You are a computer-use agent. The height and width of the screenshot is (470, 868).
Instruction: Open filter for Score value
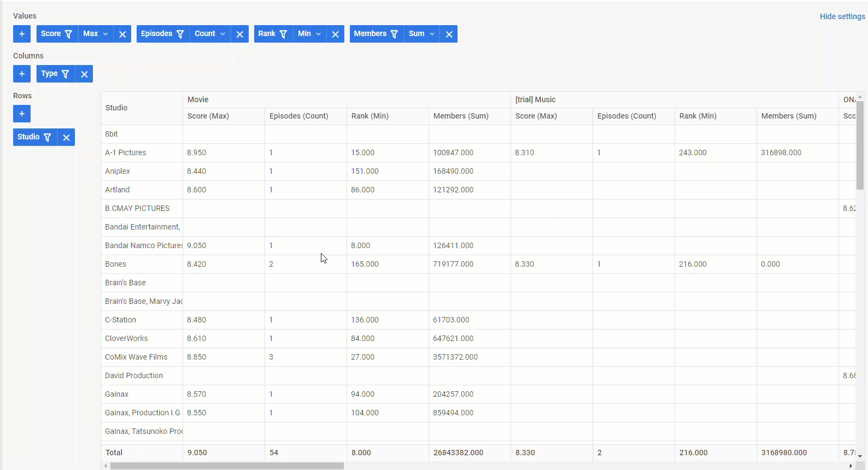(68, 34)
